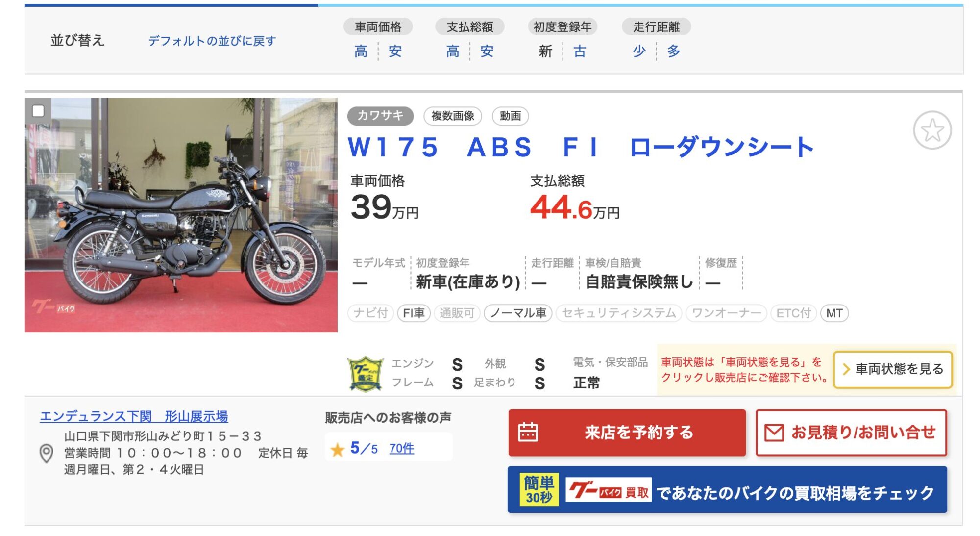This screenshot has height=536, width=980.
Task: Click the calendar icon on reservation button
Action: click(x=528, y=432)
